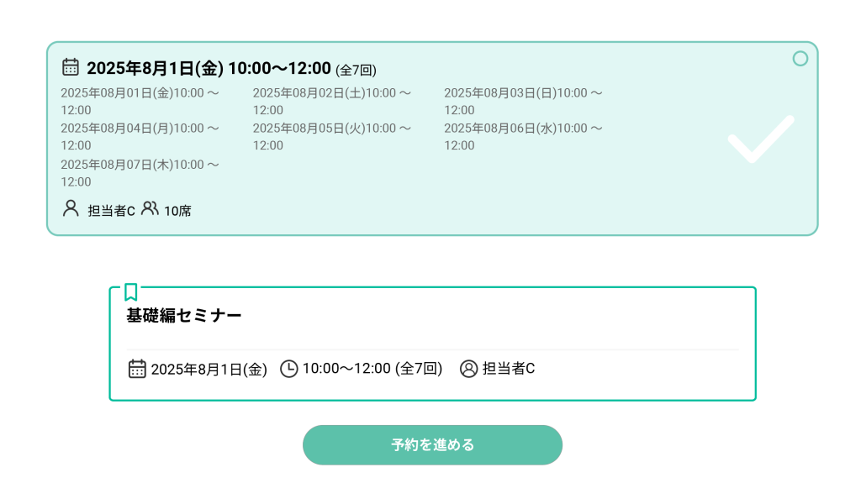This screenshot has height=504, width=861.
Task: Click the single person icon beside 担当者C
Action: coord(71,208)
